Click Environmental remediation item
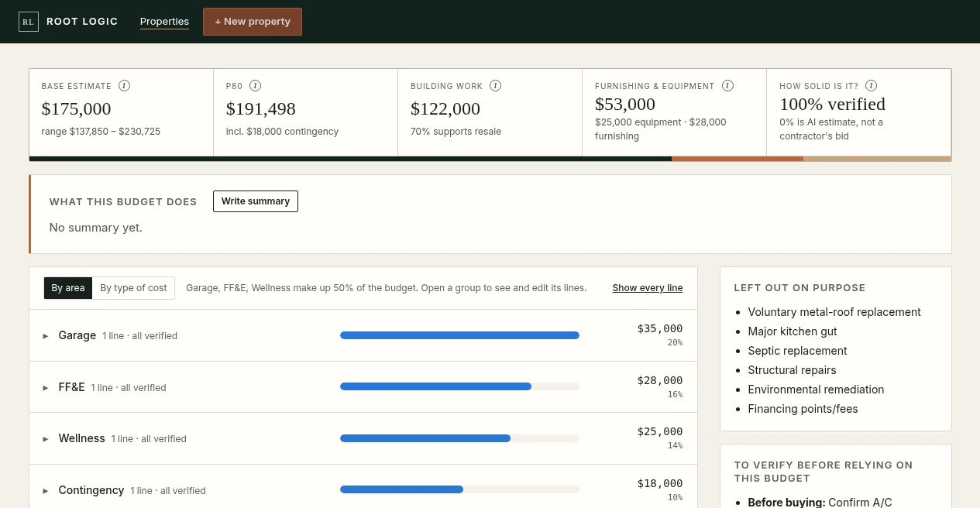980x508 pixels. point(816,390)
